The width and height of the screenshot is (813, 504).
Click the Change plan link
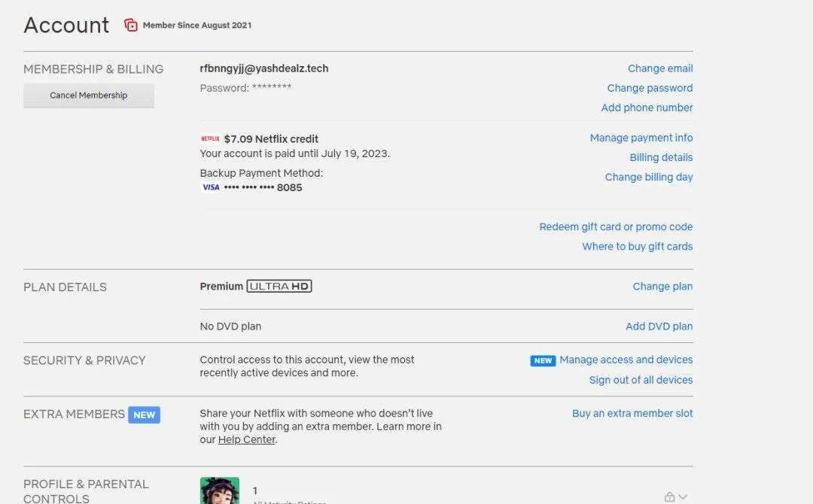pyautogui.click(x=662, y=287)
